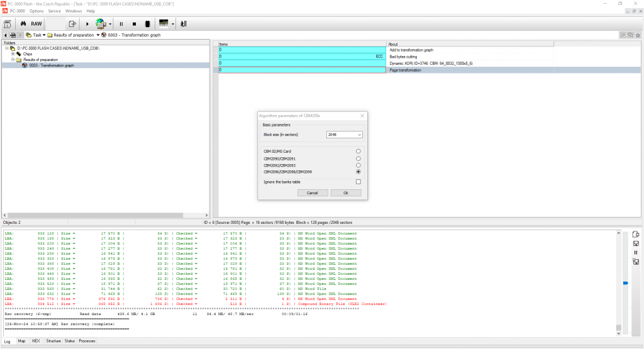Expand the Chips tree node
The height and width of the screenshot is (349, 644).
coord(13,54)
